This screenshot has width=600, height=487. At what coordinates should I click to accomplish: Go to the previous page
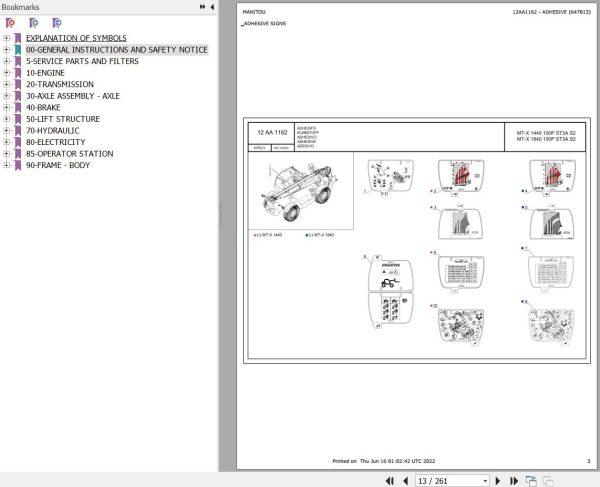pyautogui.click(x=406, y=481)
